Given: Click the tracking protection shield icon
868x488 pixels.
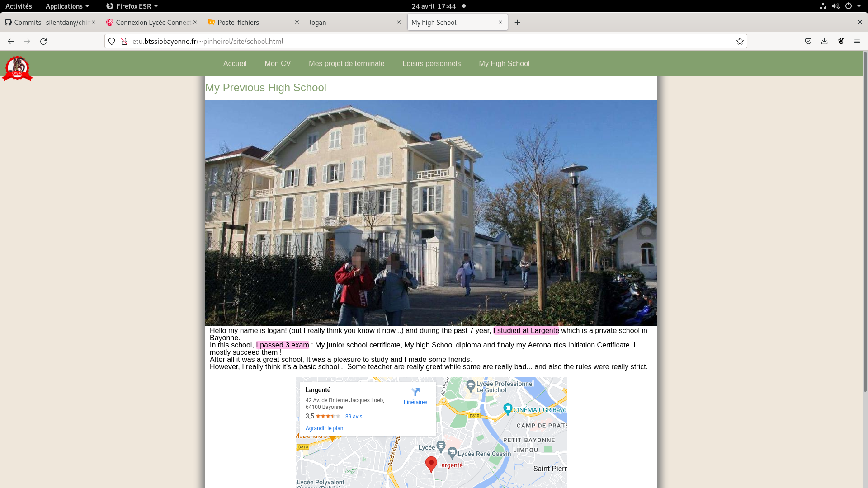Looking at the screenshot, I should pyautogui.click(x=112, y=41).
